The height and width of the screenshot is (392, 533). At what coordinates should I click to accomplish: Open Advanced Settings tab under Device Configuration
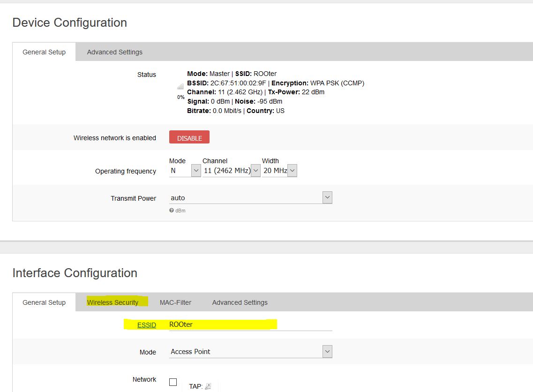(114, 52)
